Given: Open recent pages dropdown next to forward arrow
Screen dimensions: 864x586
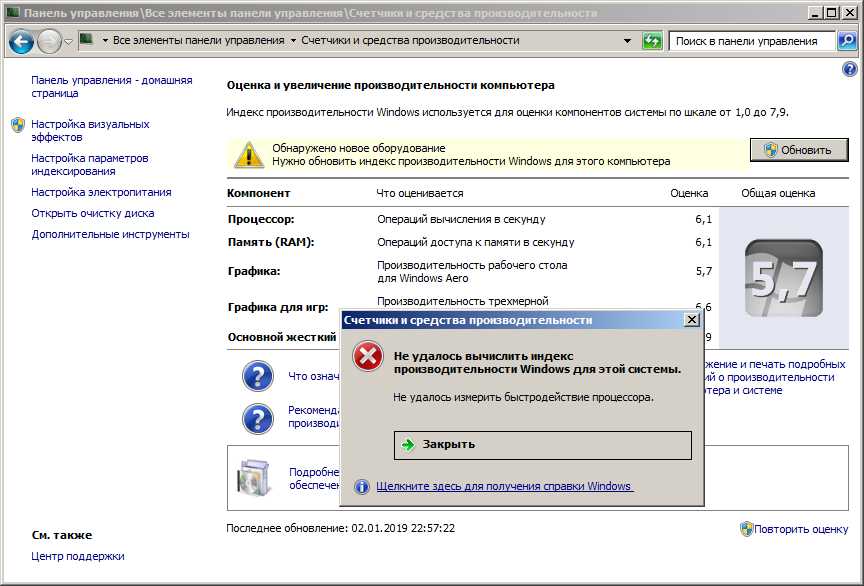Looking at the screenshot, I should pyautogui.click(x=68, y=42).
